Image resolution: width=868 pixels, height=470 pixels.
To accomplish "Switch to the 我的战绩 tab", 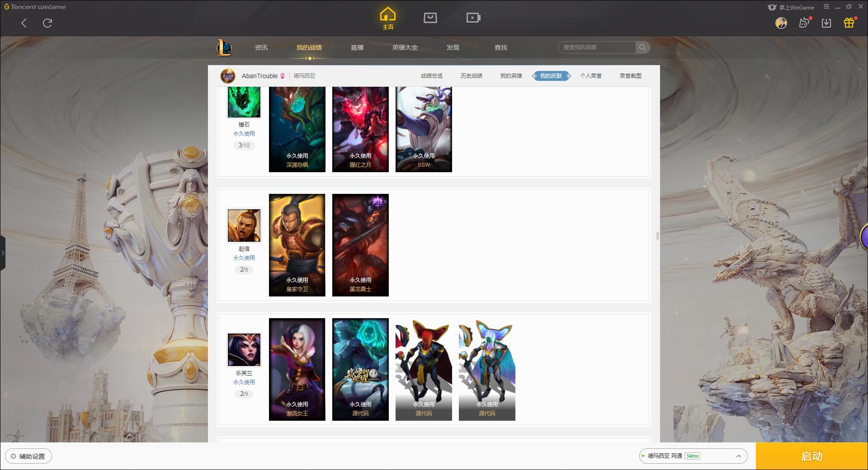I will (x=309, y=47).
